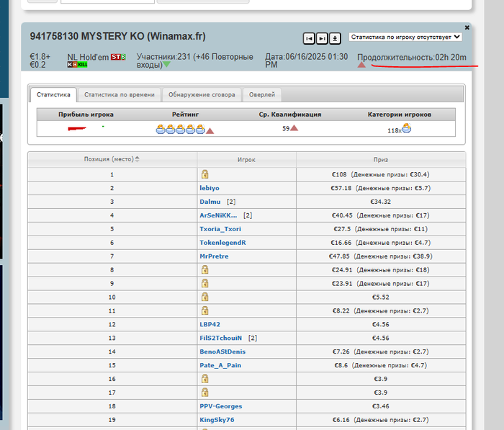Click the date 06/16/2025 01:30 PM
The image size is (504, 430).
click(306, 61)
